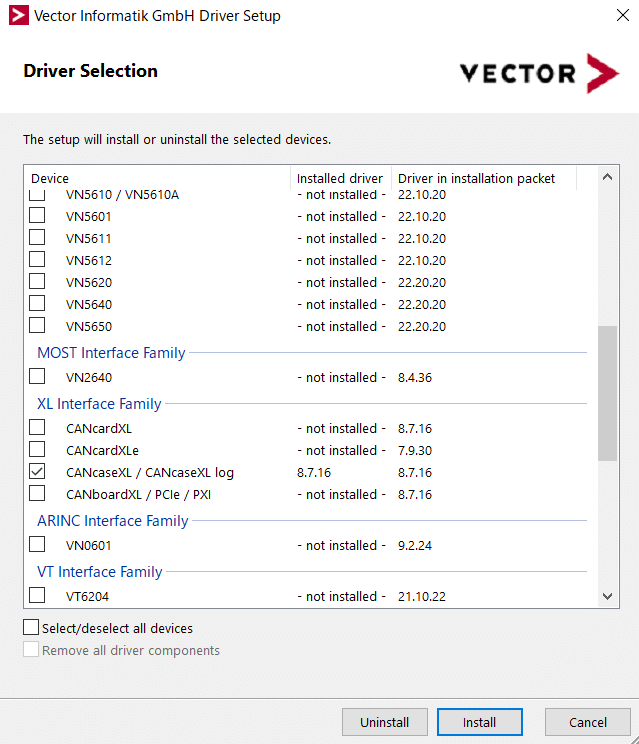This screenshot has height=744, width=639.
Task: Select the CANcardXLe device checkbox
Action: pos(37,449)
